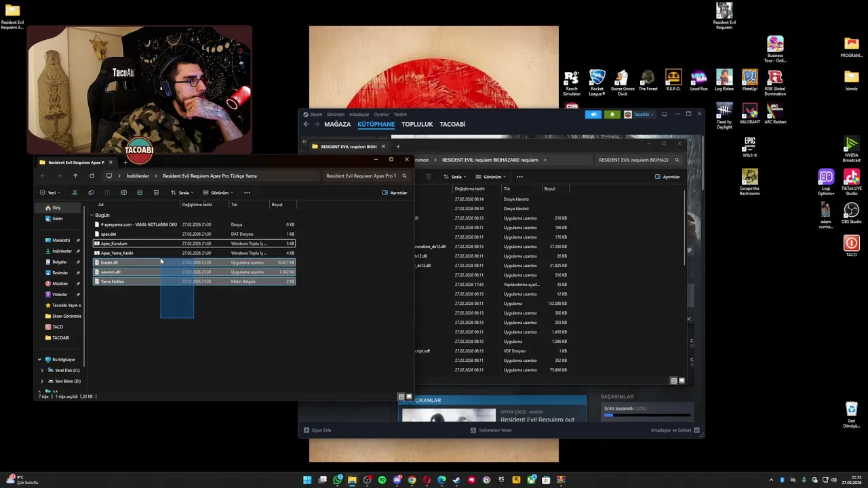This screenshot has width=868, height=488.
Task: Expand the Yeni Birim (D:) tree node
Action: coord(42,381)
